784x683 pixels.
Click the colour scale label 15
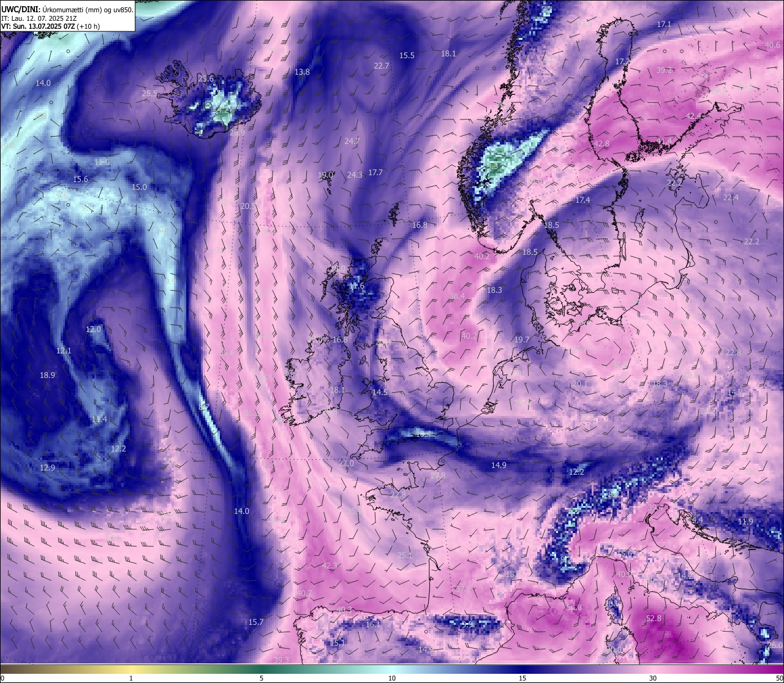click(x=522, y=678)
